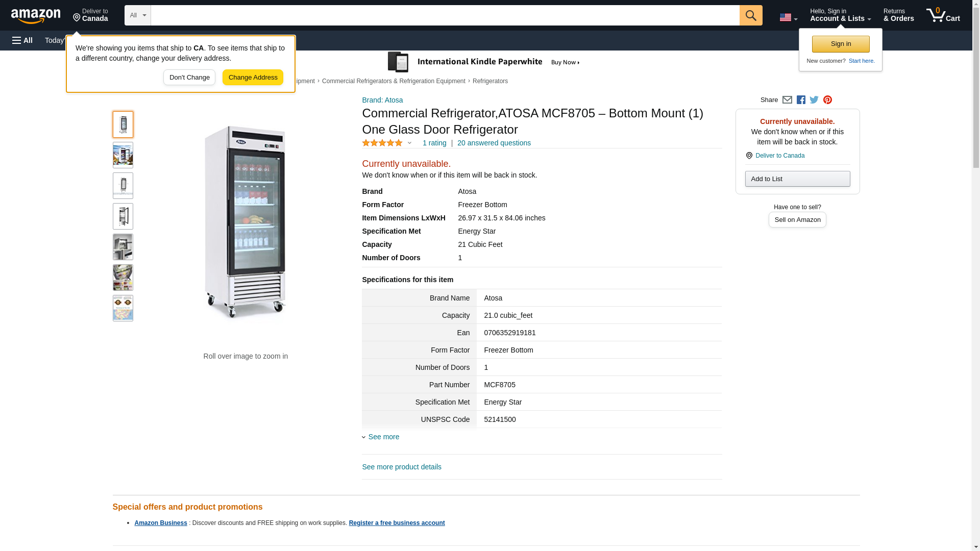Share product on Pinterest

(x=827, y=100)
